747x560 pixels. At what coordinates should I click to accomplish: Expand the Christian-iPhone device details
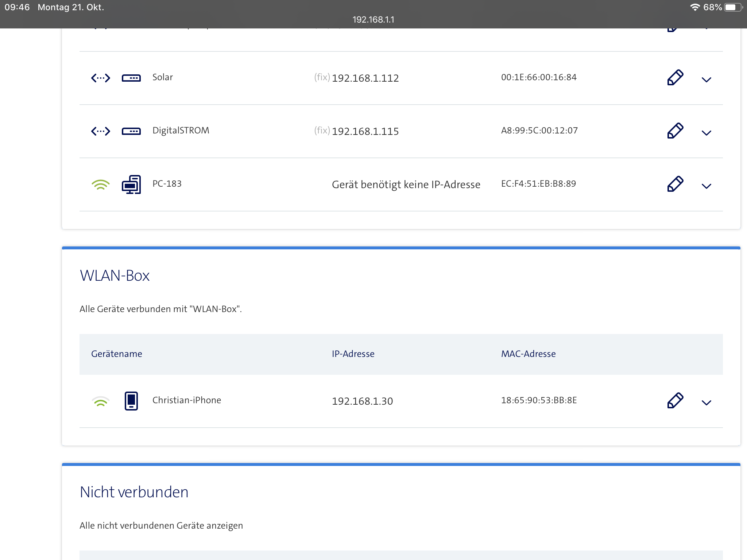pyautogui.click(x=706, y=403)
